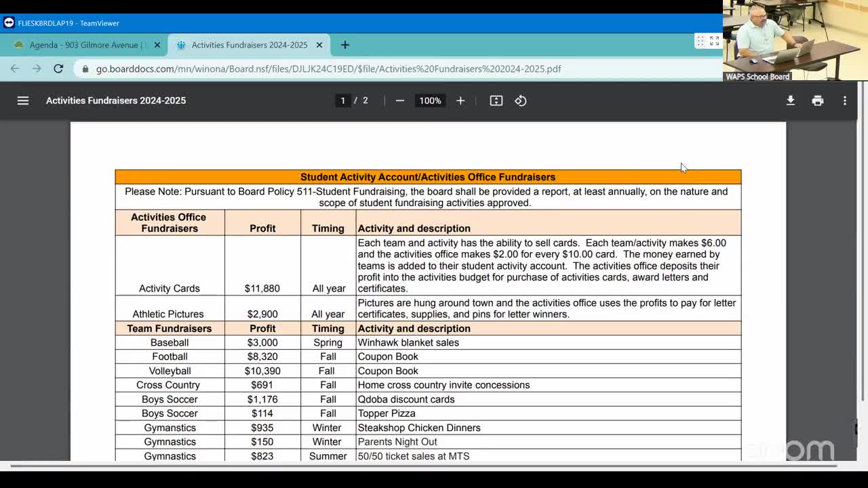Close the Agenda browser tab
This screenshot has width=868, height=488.
157,45
